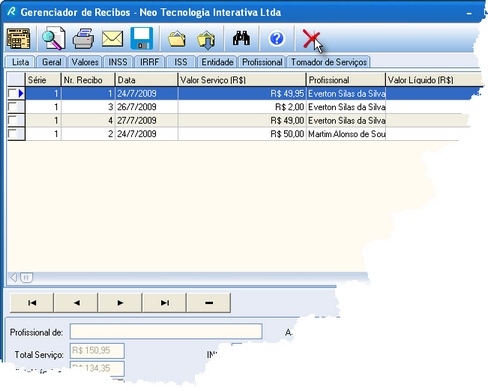Open the receipt form grid icon

18,39
